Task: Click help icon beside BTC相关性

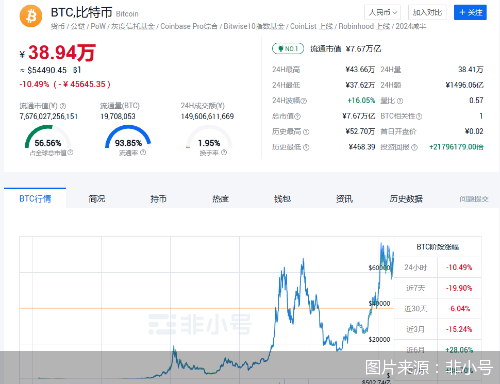Action: 419,116
